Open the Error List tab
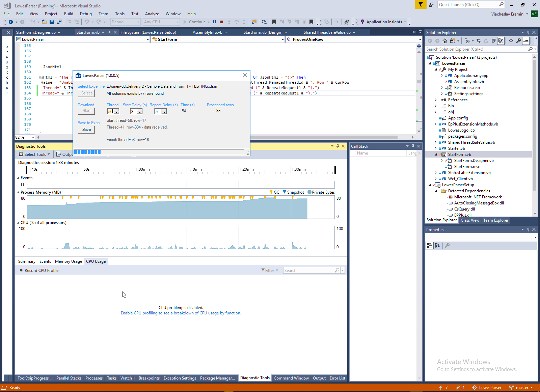Image resolution: width=540 pixels, height=392 pixels. click(337, 378)
